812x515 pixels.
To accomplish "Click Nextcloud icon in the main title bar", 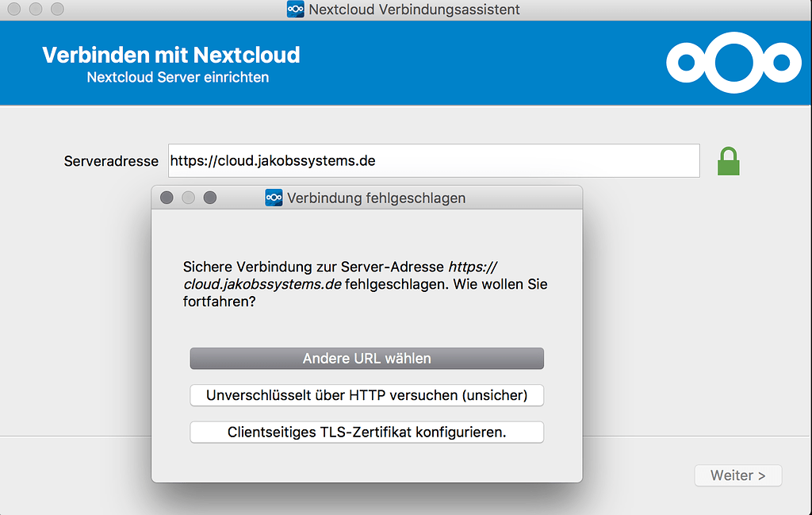I will [295, 10].
